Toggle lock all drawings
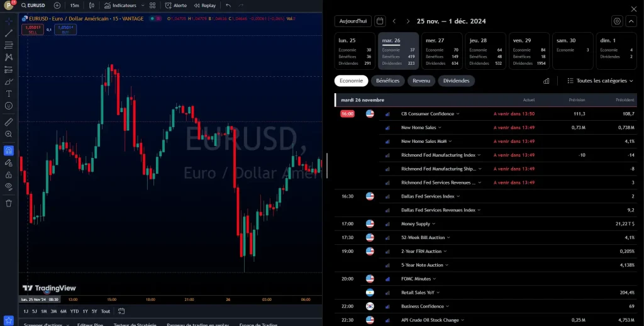The width and height of the screenshot is (644, 326). [x=9, y=175]
